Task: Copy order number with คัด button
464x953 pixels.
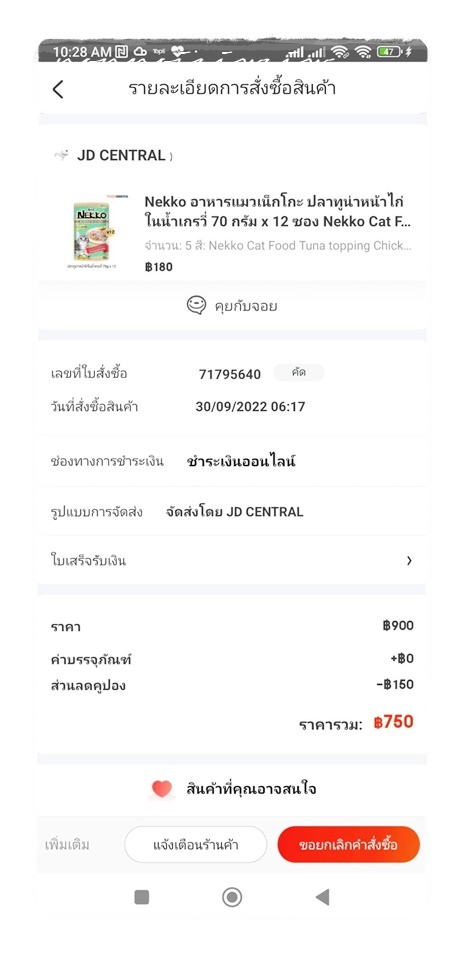Action: (x=299, y=373)
